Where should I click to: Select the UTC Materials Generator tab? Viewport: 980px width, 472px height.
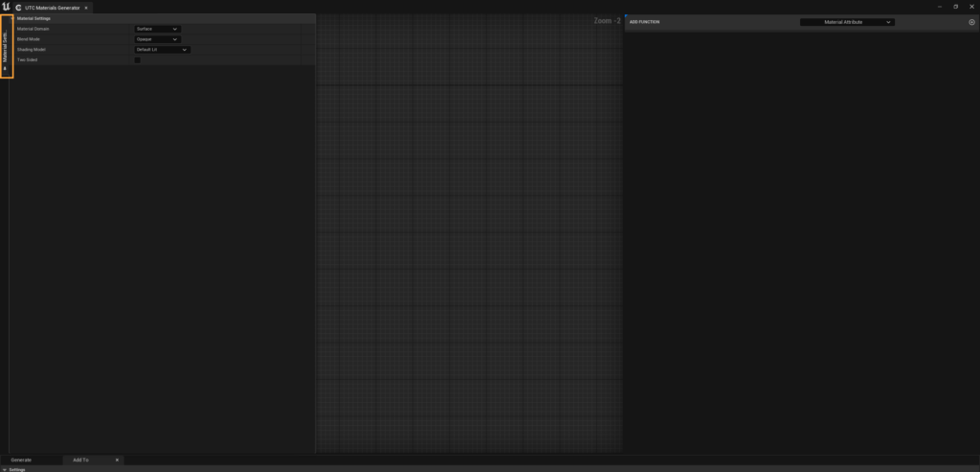click(52, 8)
